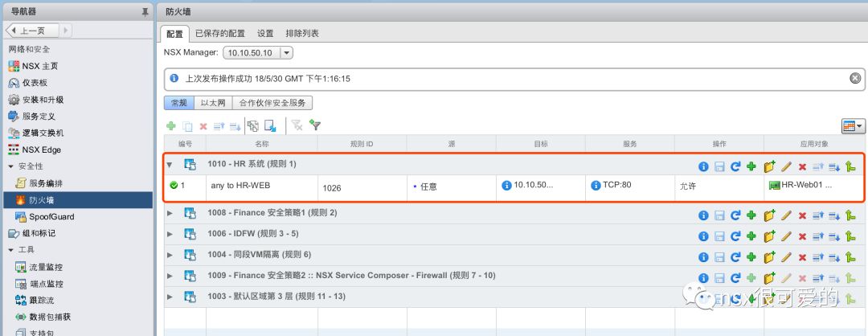Click red delete icon for 1006 - IDFW section
868x336 pixels.
[802, 236]
